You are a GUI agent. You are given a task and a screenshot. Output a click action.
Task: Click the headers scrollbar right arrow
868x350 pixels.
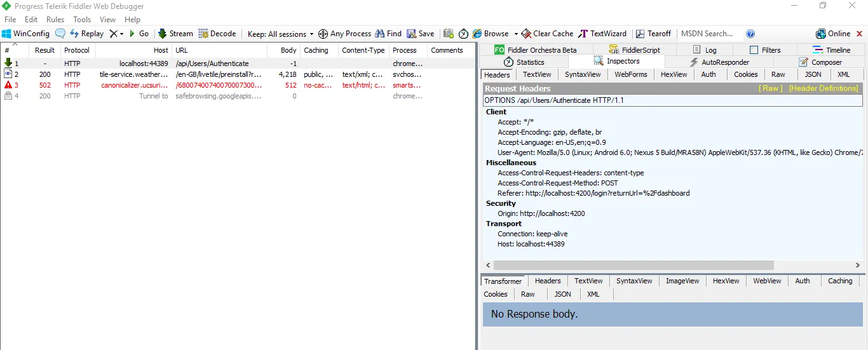[857, 265]
